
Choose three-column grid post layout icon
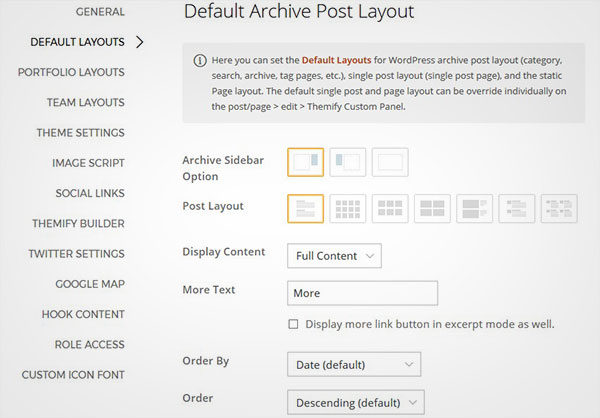[x=390, y=209]
